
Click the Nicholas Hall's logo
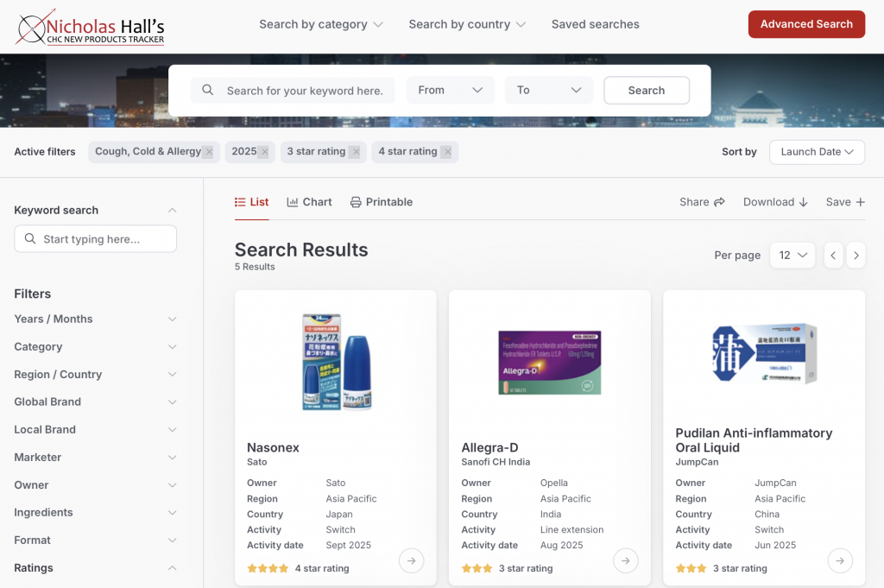91,28
